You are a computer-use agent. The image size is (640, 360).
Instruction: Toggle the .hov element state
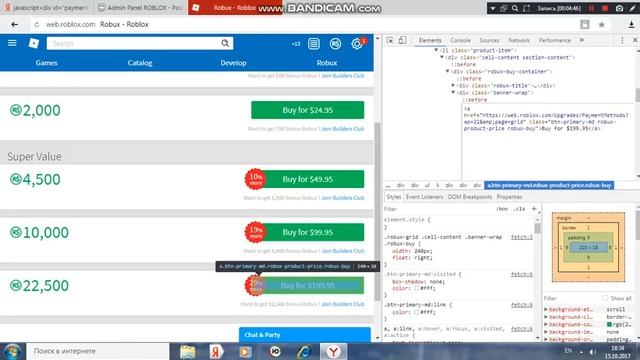point(502,209)
